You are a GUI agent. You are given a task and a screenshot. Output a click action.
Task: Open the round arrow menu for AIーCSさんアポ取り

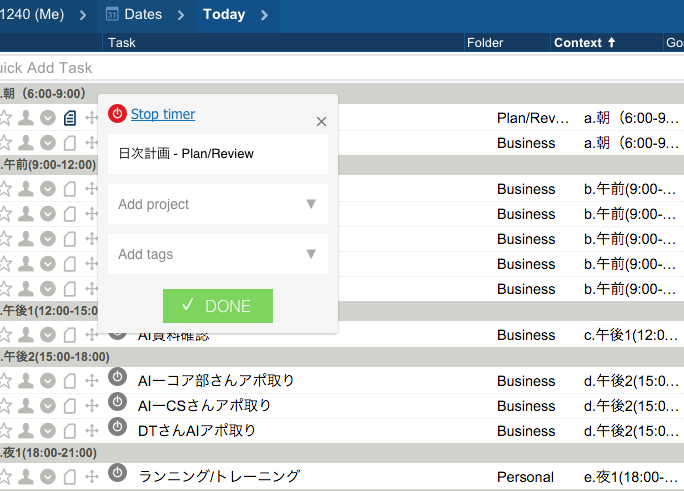48,406
